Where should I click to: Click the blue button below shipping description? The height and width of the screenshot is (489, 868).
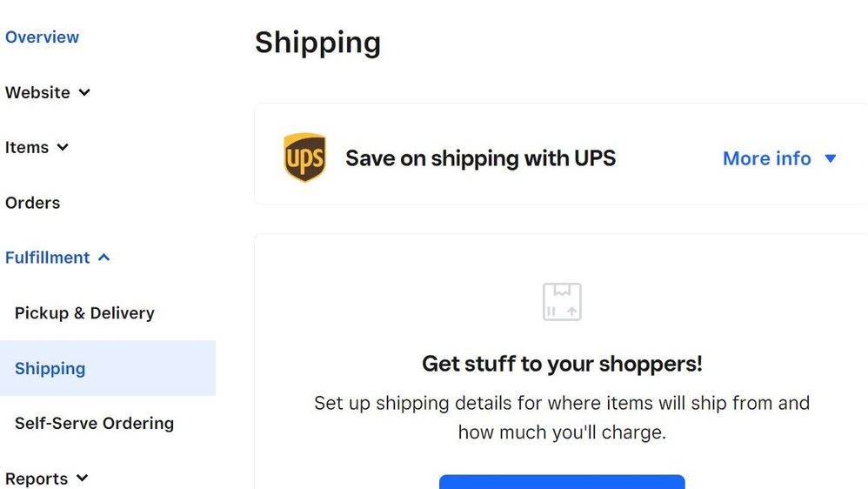[x=562, y=482]
